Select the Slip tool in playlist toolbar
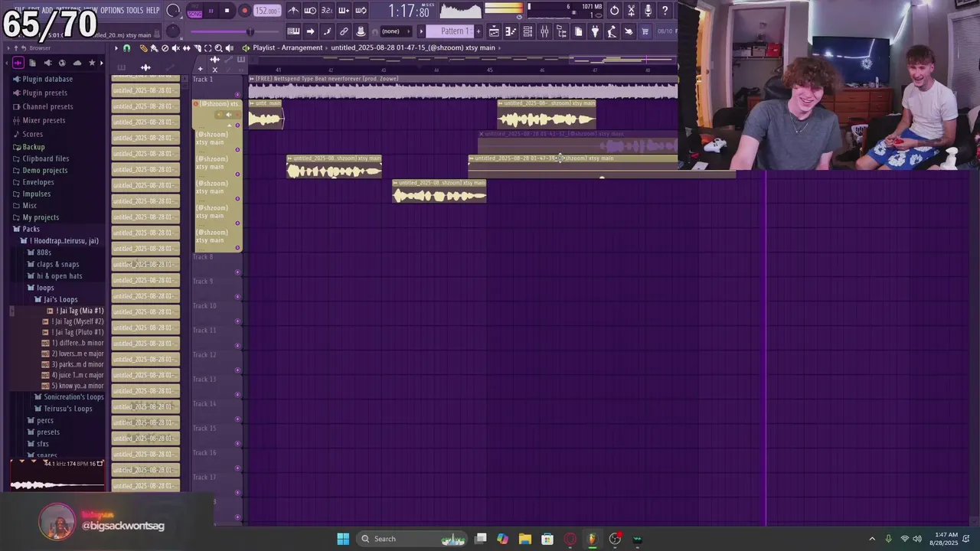Viewport: 980px width, 551px height. click(187, 48)
